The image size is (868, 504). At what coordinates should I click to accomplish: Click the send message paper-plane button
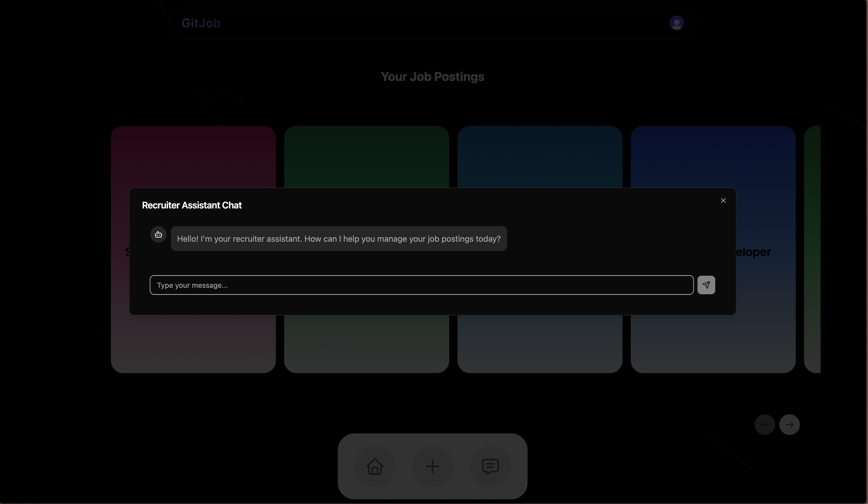click(x=706, y=285)
